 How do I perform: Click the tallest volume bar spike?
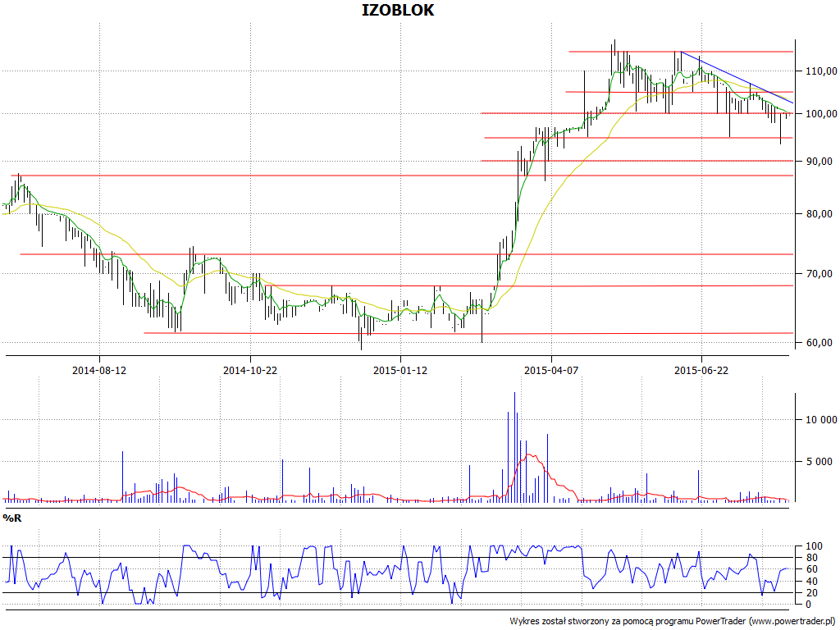tap(515, 447)
